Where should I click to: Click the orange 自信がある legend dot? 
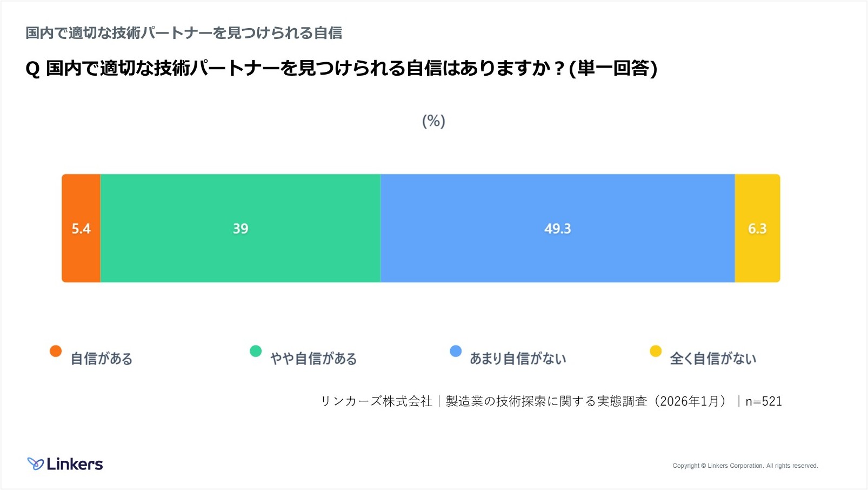click(56, 351)
